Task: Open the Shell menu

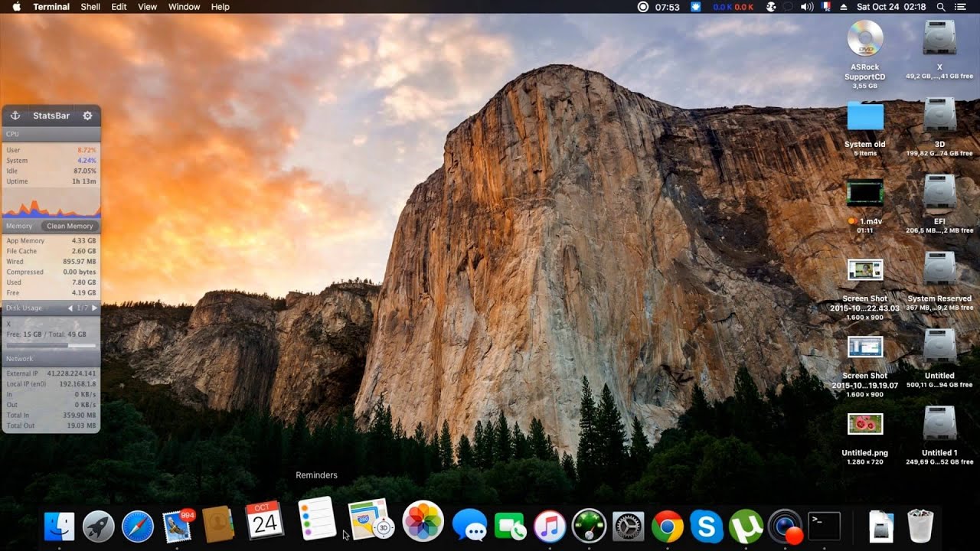Action: 90,6
